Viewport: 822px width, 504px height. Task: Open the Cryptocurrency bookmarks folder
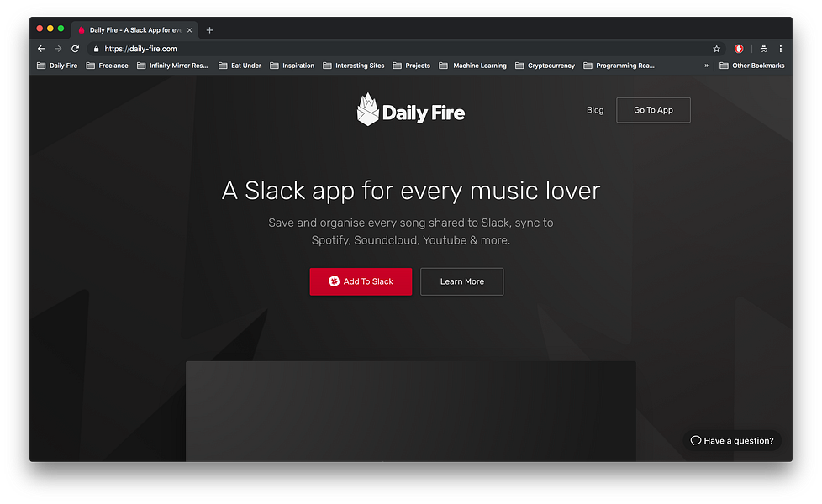click(x=545, y=66)
